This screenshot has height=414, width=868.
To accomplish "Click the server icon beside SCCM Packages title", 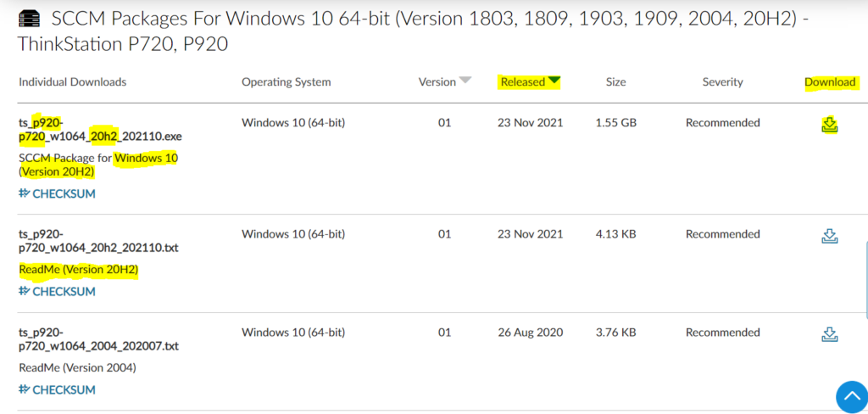I will click(x=30, y=20).
